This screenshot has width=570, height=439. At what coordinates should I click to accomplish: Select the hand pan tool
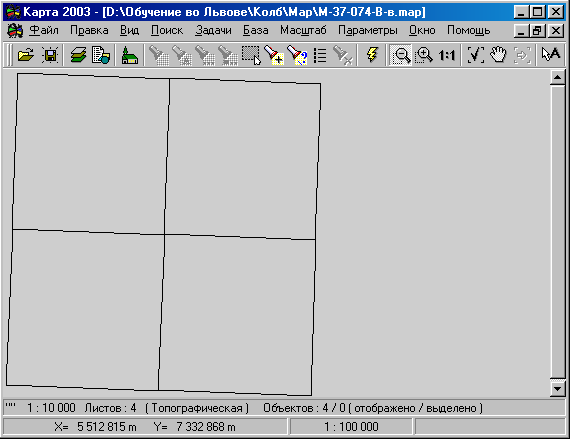[498, 55]
